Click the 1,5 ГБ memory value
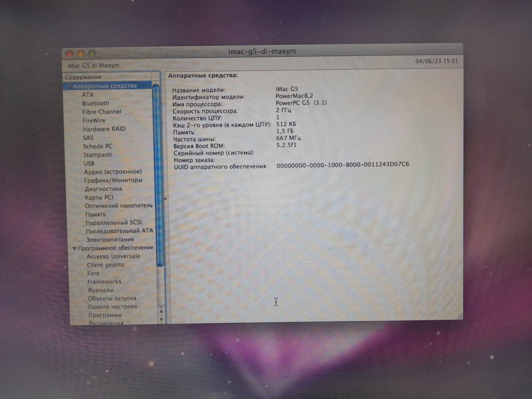532x399 pixels. coord(285,131)
